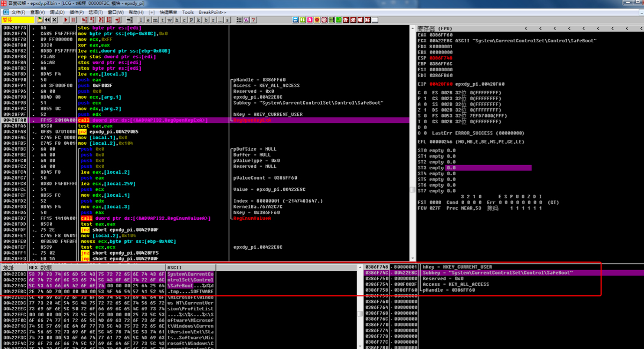Open memory map with 'm' button
This screenshot has width=644, height=349.
coord(156,20)
